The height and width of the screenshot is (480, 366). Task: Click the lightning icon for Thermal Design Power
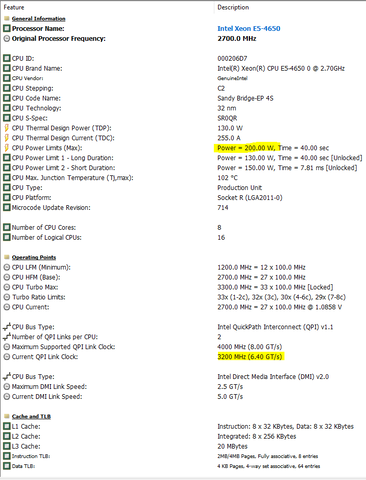tap(7, 128)
